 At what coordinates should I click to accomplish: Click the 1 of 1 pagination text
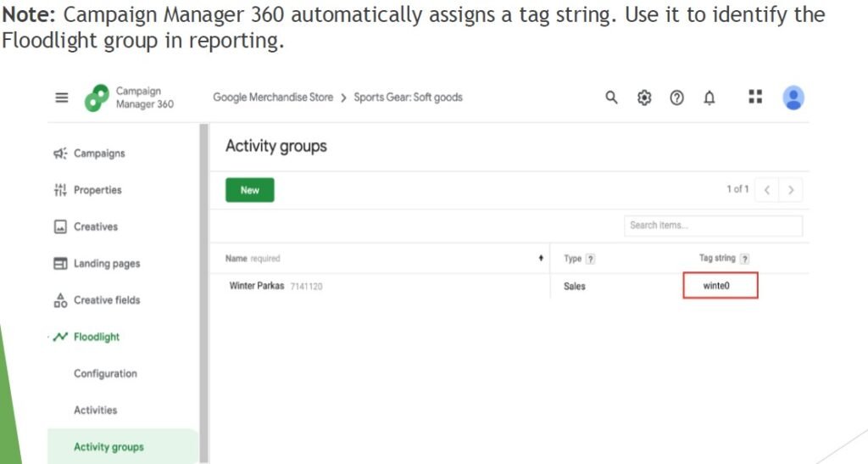[x=737, y=189]
